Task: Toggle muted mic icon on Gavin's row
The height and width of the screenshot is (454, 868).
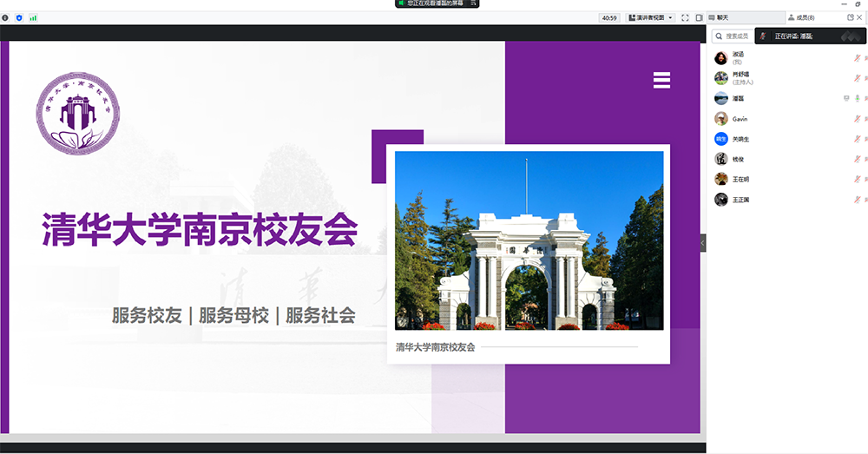Action: (x=857, y=118)
